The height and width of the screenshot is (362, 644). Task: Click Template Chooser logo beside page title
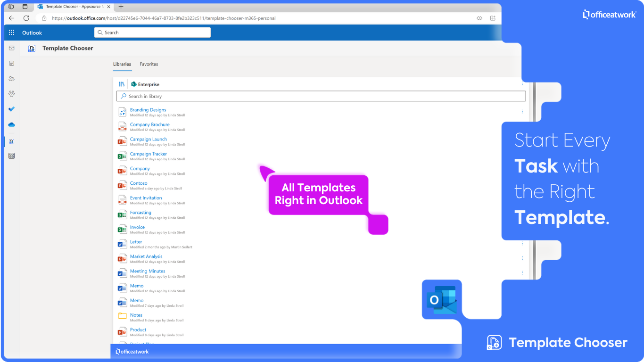(x=32, y=48)
